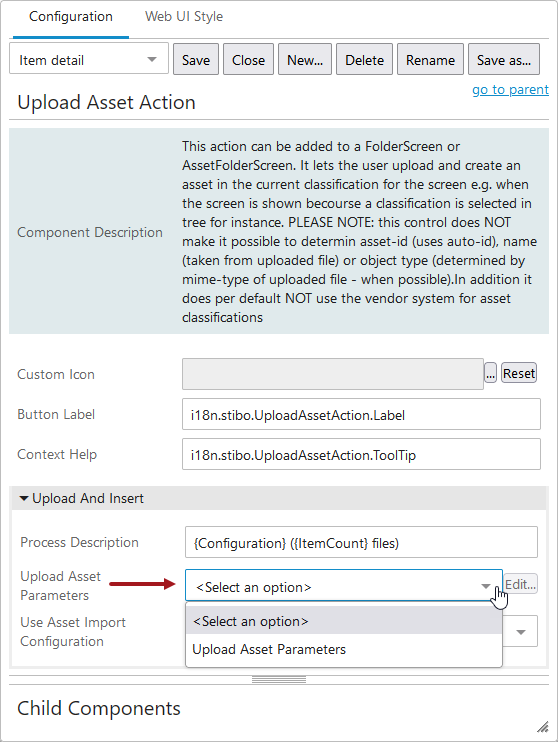Screen dimensions: 558x742
Task: Click inside the Button Label text field
Action: (361, 415)
